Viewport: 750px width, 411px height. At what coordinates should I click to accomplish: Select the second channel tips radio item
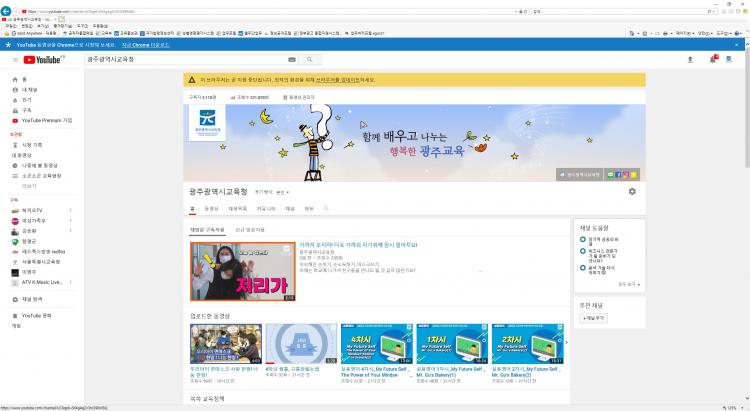click(583, 252)
